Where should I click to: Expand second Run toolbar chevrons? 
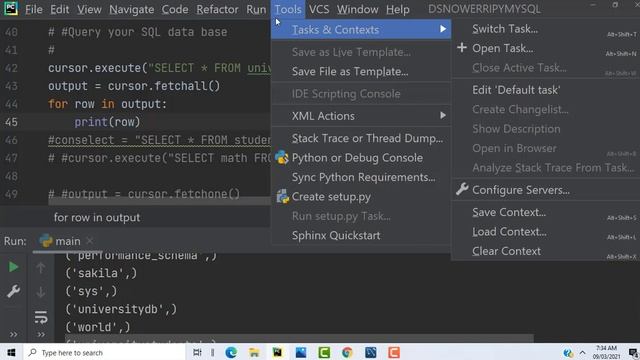coord(41,335)
